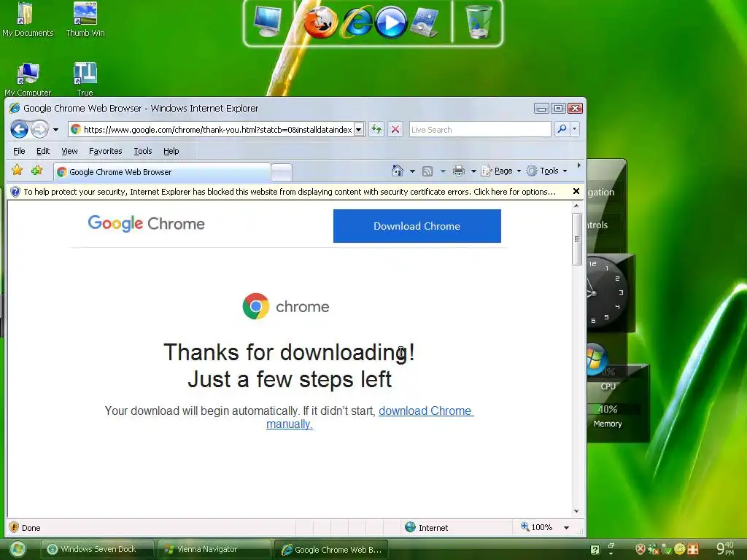Click the red shield security tray icon
The height and width of the screenshot is (560, 747).
pos(640,549)
